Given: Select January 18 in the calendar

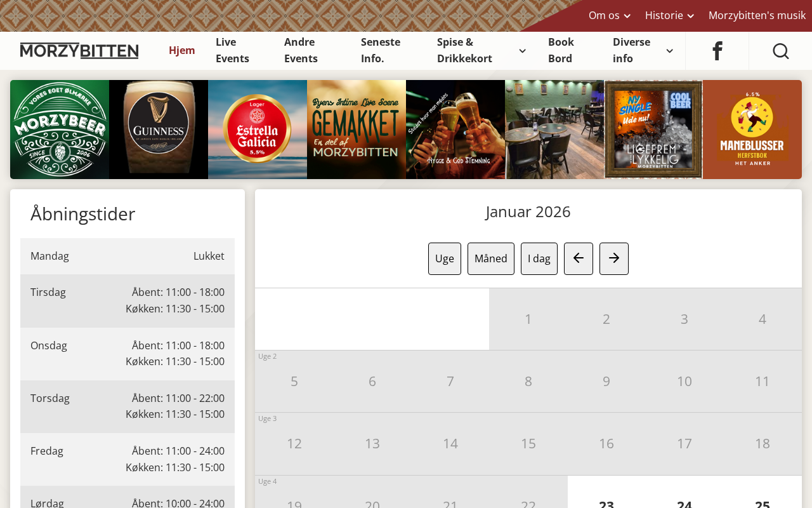Looking at the screenshot, I should 763,443.
